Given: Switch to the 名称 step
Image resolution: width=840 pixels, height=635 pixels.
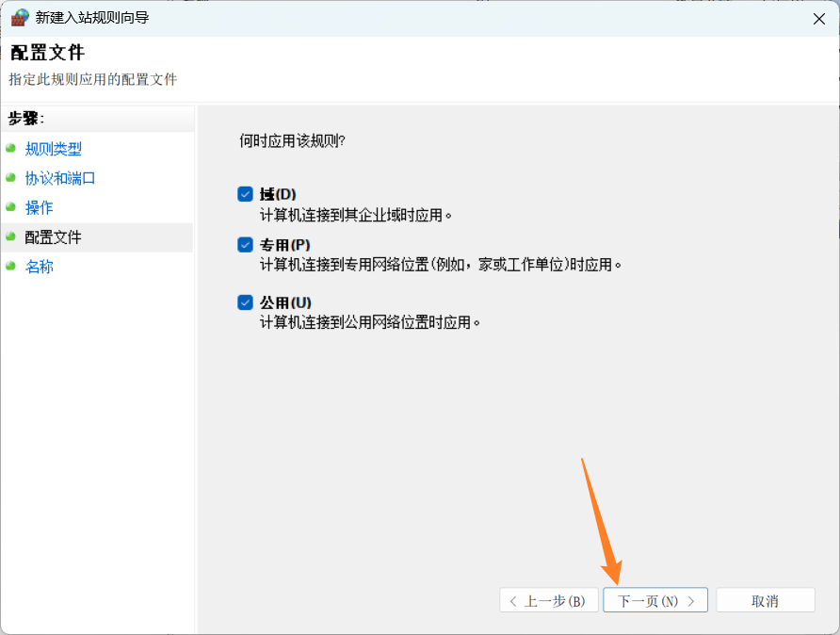Looking at the screenshot, I should [40, 267].
